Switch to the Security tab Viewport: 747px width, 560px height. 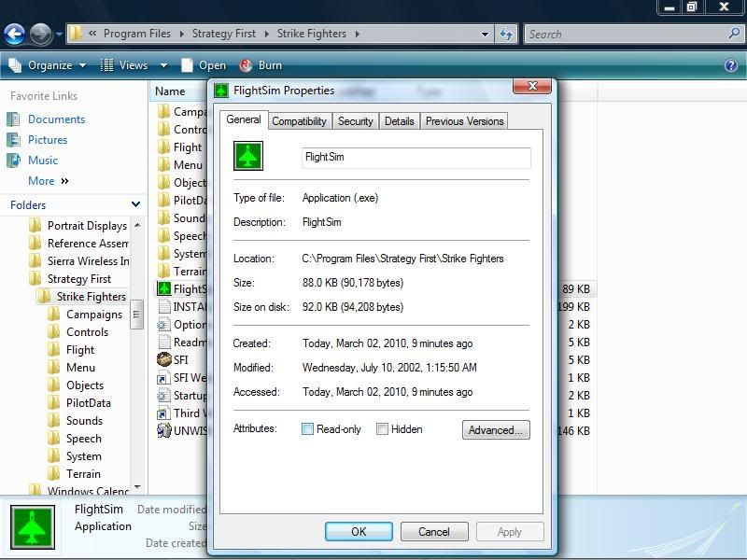click(x=356, y=121)
